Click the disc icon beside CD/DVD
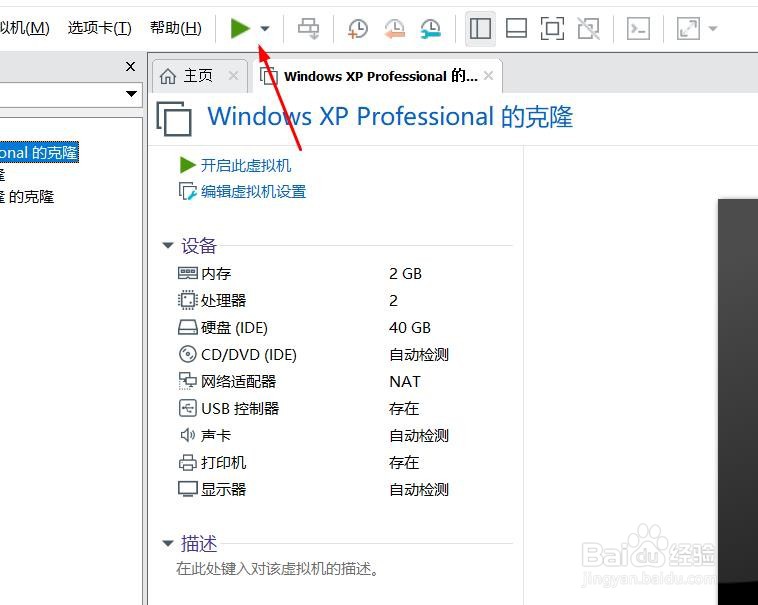 coord(188,354)
